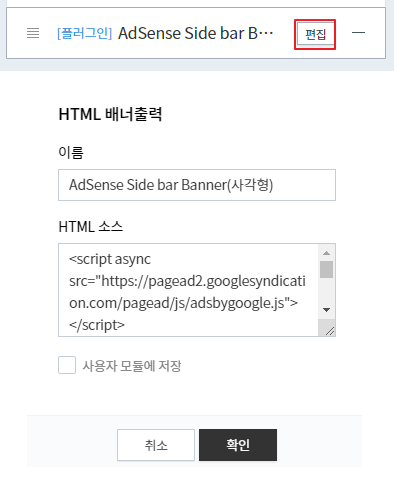Viewport: 400px width, 500px height.
Task: Click the HTML source scrollbar thumb
Action: pyautogui.click(x=327, y=269)
